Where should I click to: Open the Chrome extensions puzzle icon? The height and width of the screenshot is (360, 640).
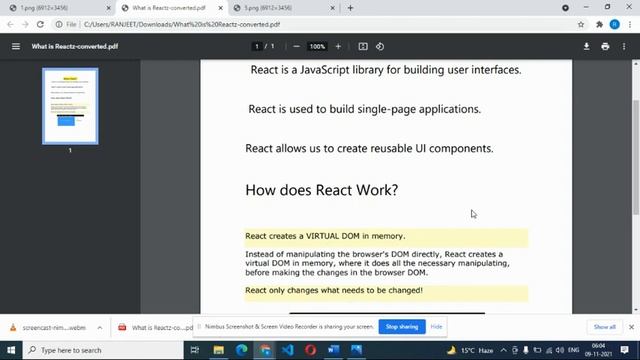pos(599,24)
